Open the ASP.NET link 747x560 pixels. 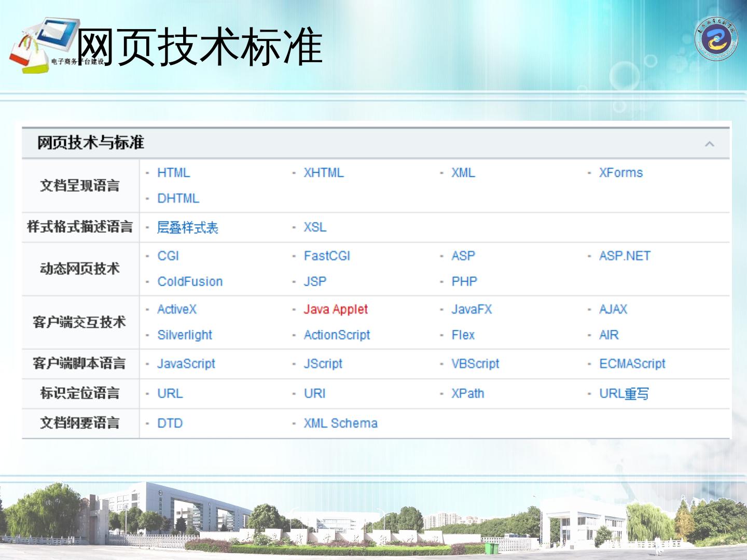[625, 256]
